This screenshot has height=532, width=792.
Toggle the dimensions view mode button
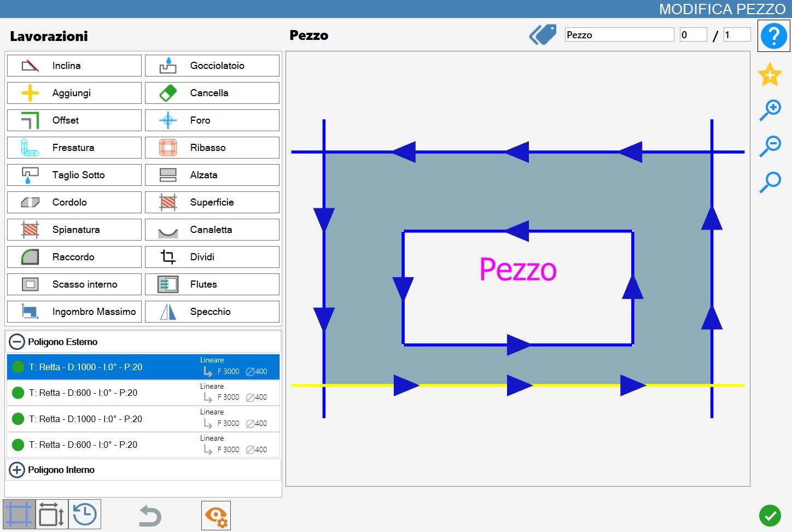(52, 515)
